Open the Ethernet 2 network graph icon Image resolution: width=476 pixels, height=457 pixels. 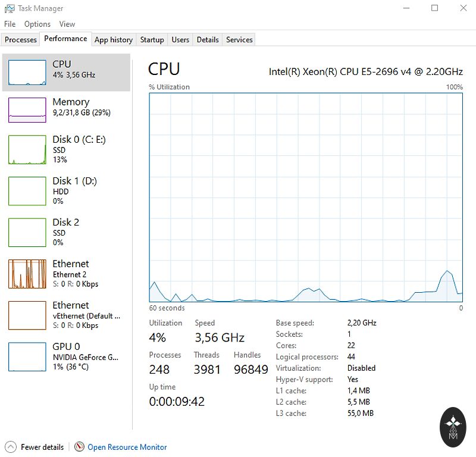(27, 274)
